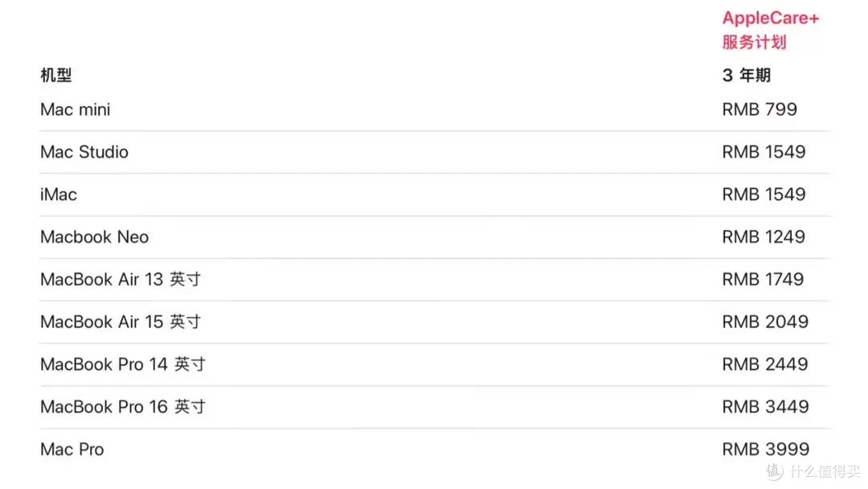Click the RMB 1749 price
This screenshot has height=489, width=868.
tap(763, 279)
